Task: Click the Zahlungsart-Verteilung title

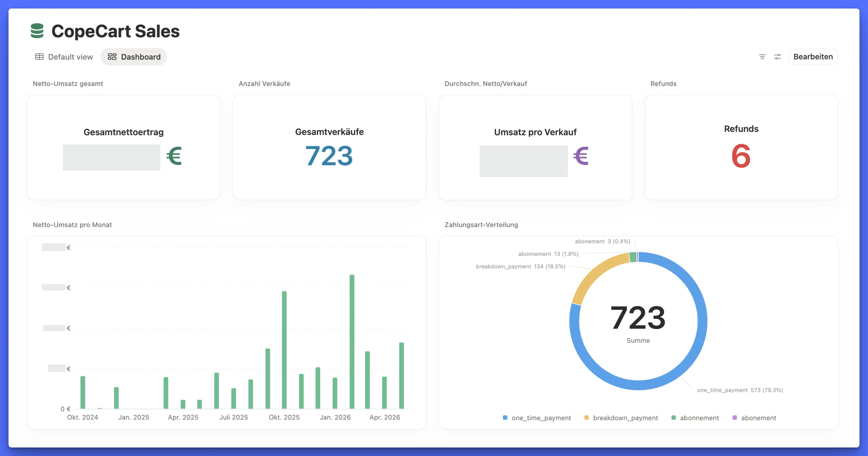Action: click(481, 225)
